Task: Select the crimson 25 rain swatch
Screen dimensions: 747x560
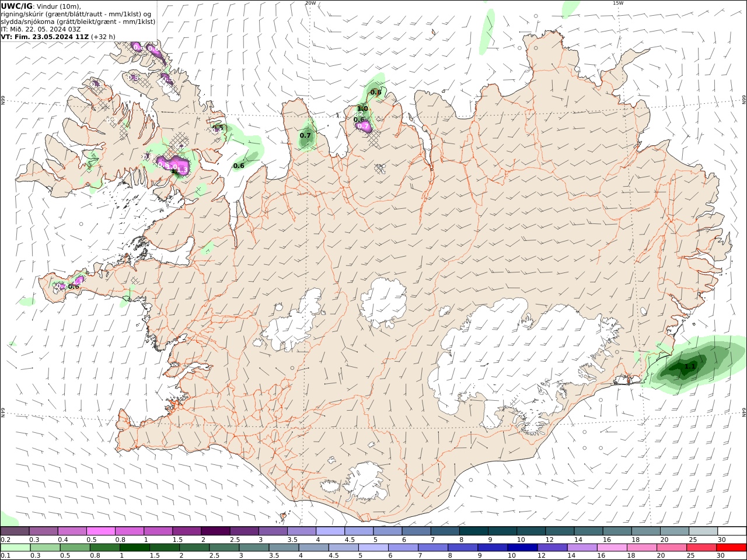Action: (x=700, y=548)
